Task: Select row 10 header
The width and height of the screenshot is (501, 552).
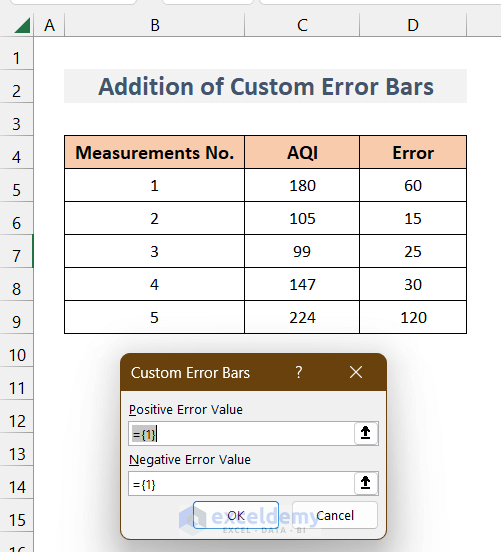Action: [17, 350]
